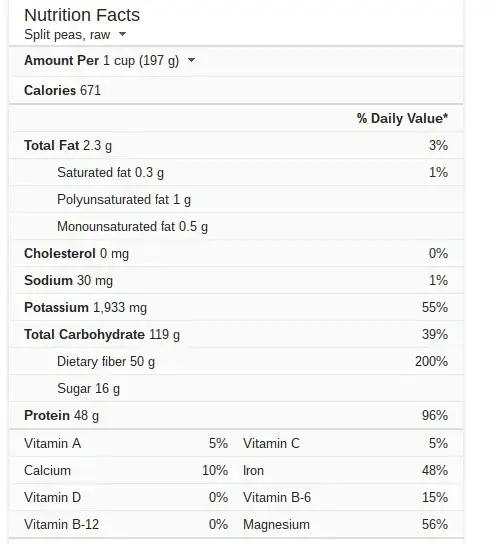
Task: Open the Split peas, raw food dropdown arrow
Action: pos(122,34)
